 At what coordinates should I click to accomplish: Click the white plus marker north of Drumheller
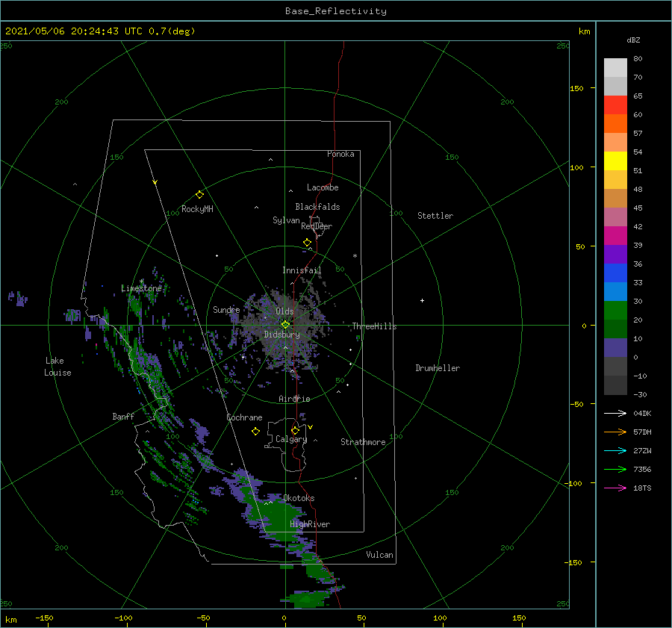click(x=422, y=300)
